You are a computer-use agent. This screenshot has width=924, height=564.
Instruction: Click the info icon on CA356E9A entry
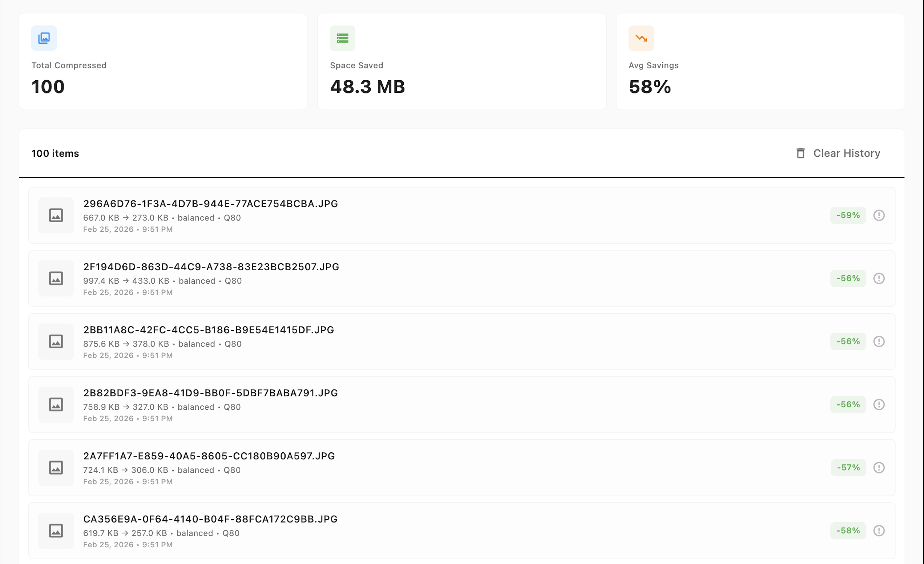click(879, 531)
